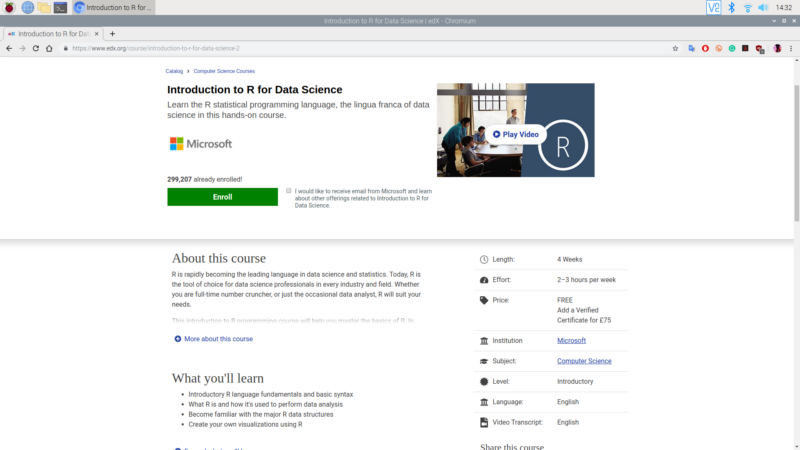Open the Raspberry Pi applications menu
This screenshot has height=450, width=800.
[9, 7]
